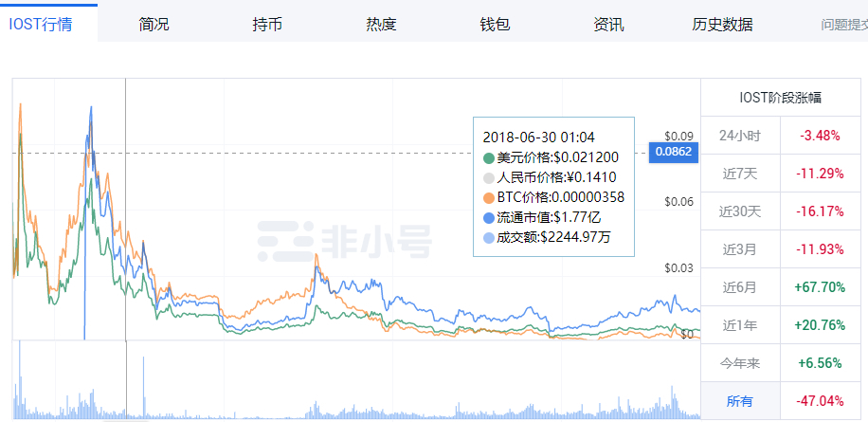The image size is (868, 422).
Task: Show the 近1年 range
Action: (740, 325)
